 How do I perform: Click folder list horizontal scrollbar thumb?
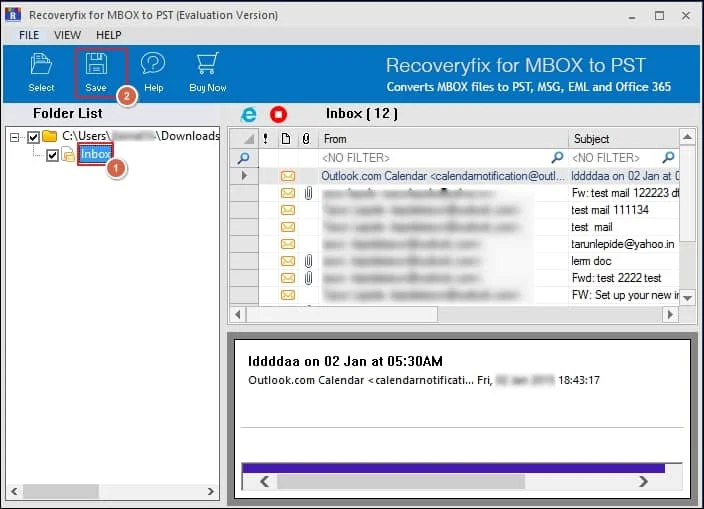coord(61,491)
